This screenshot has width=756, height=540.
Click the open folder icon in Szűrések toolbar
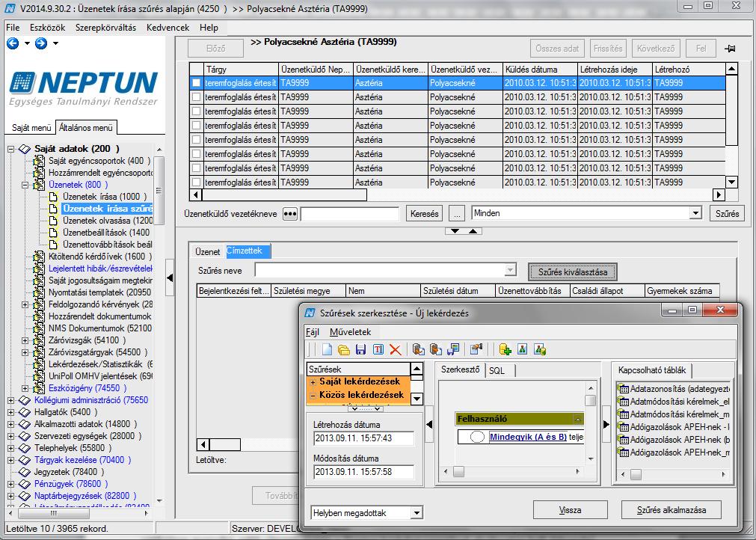343,349
